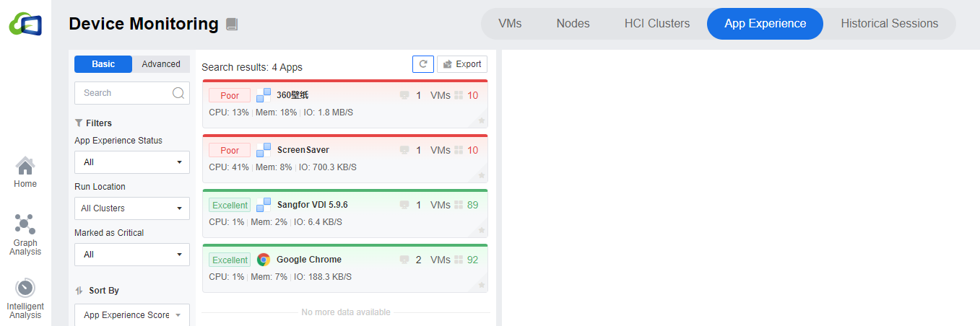This screenshot has width=980, height=326.
Task: Open Run Location All Clusters dropdown
Action: [x=132, y=208]
